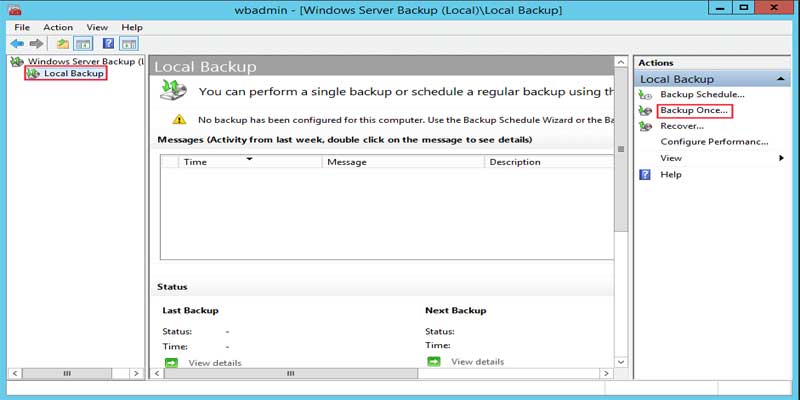Click the Forward arrow in toolbar
Image resolution: width=800 pixels, height=400 pixels.
click(x=36, y=44)
